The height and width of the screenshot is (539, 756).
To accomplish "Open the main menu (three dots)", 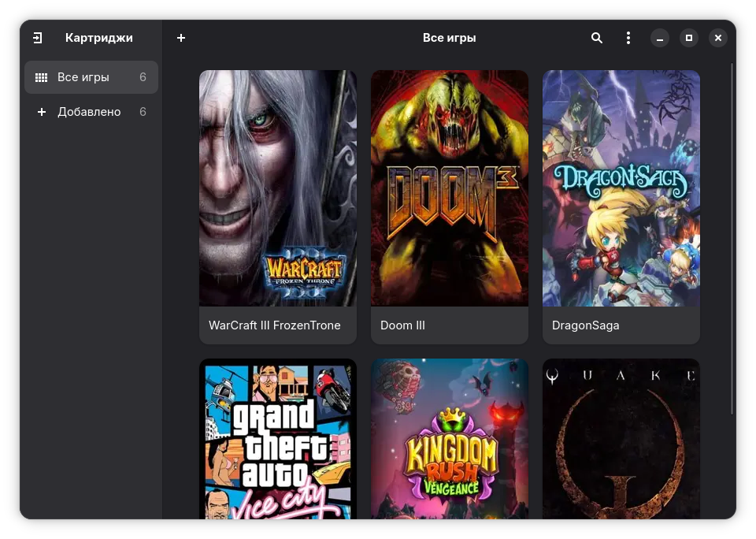I will point(628,38).
